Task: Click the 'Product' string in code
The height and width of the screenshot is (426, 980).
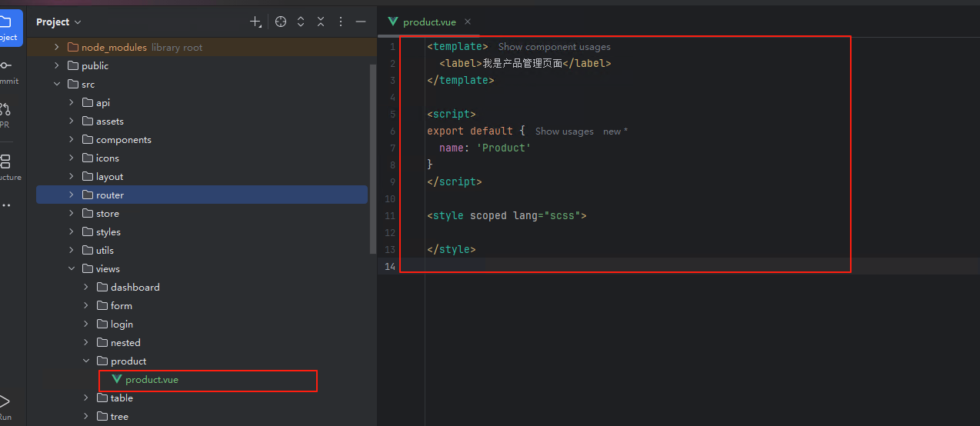Action: [x=504, y=148]
